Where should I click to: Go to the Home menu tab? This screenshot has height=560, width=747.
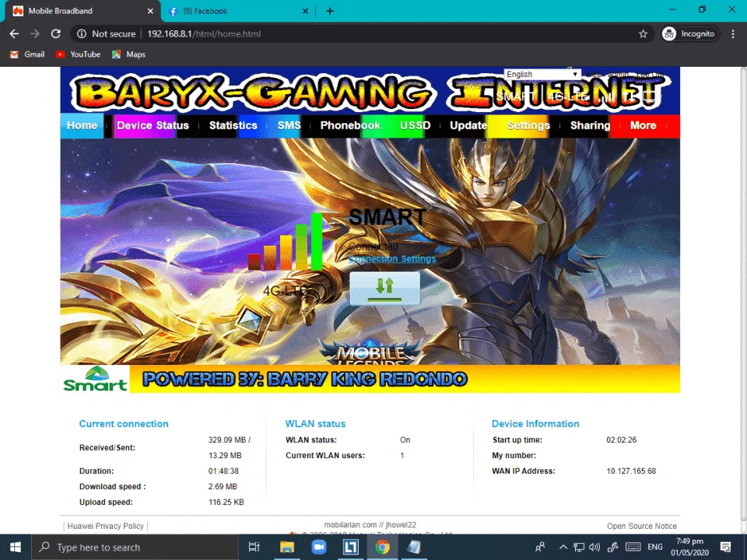(82, 126)
